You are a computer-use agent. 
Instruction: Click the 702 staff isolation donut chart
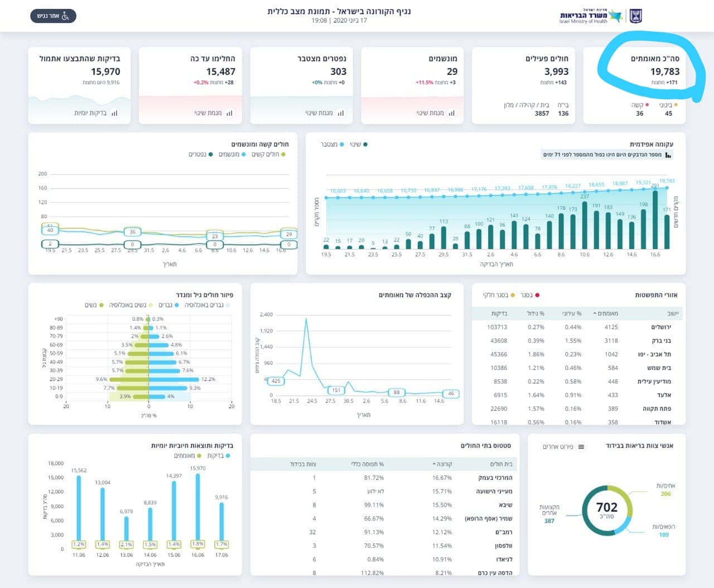[607, 510]
